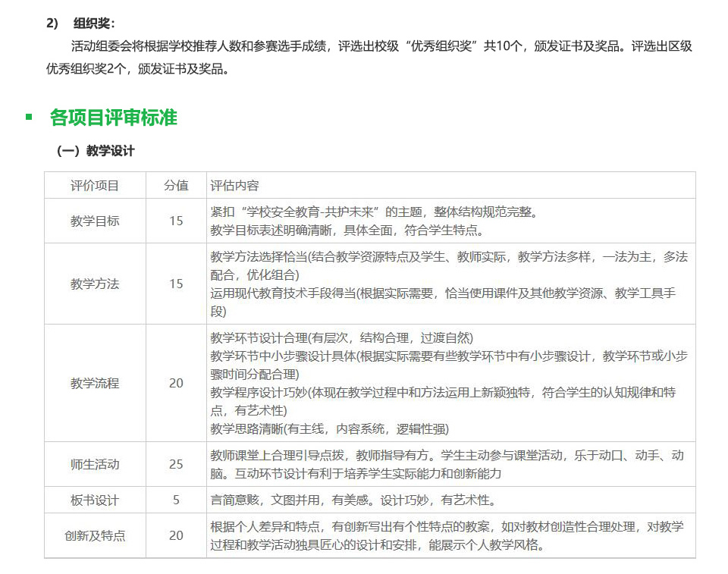Click the 分值 column header
Image resolution: width=728 pixels, height=574 pixels.
click(x=176, y=186)
